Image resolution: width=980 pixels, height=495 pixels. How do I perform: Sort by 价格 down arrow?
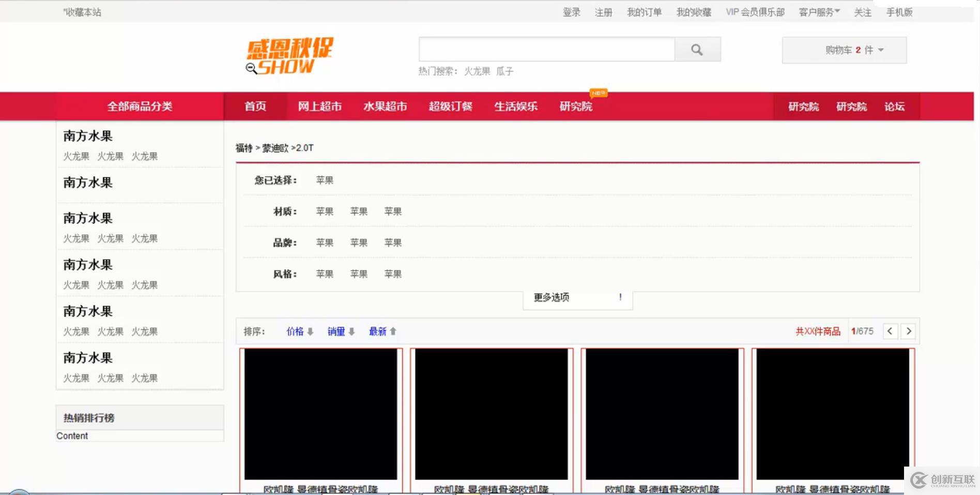click(310, 332)
